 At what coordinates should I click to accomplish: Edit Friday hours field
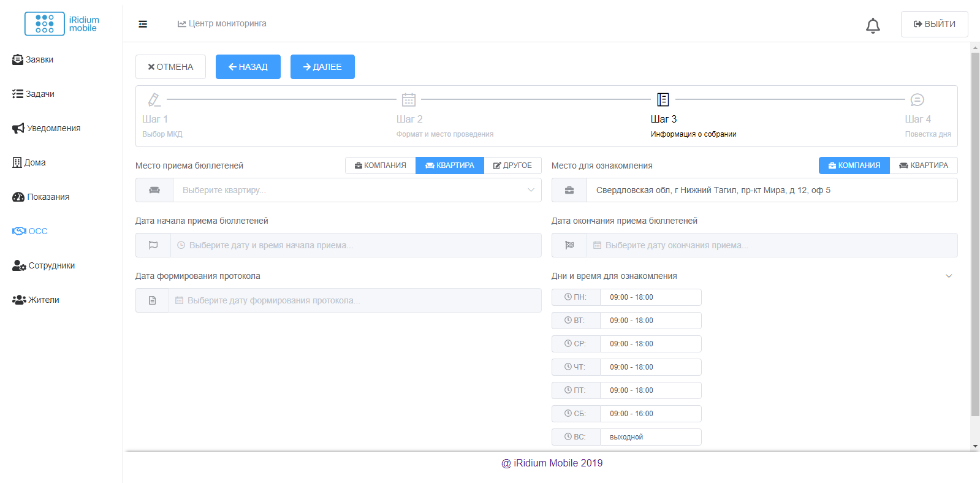651,390
